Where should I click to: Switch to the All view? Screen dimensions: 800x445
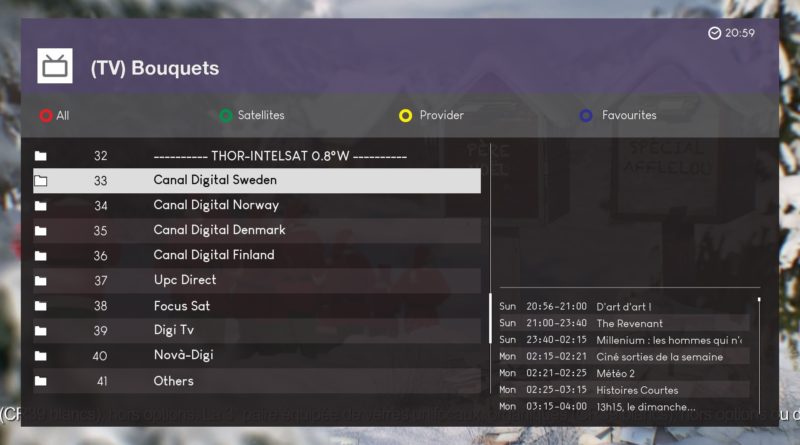click(63, 116)
